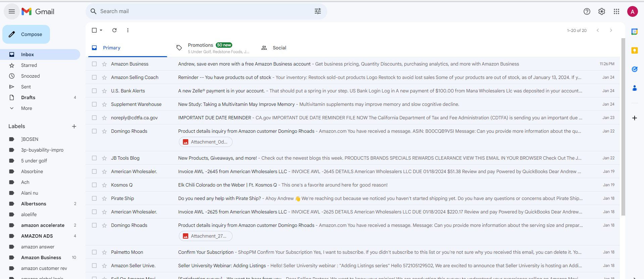Open the Attachment_Od... file chip
The image size is (644, 279).
(206, 142)
